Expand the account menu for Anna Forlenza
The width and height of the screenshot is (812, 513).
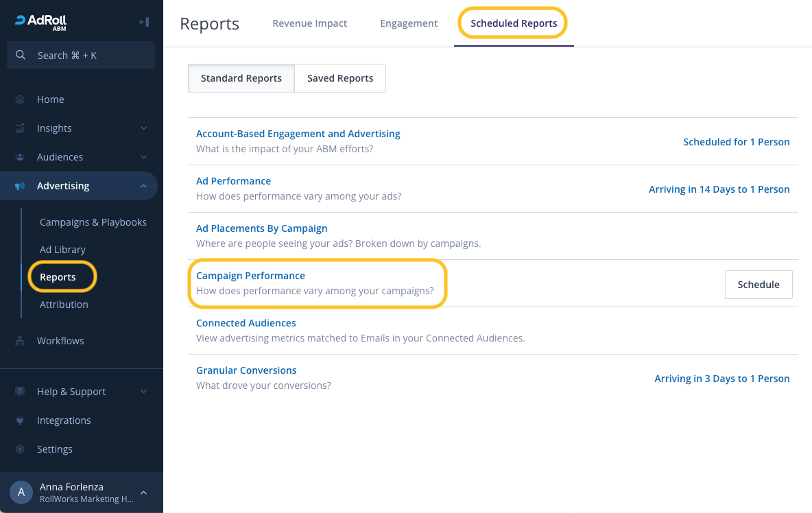click(143, 492)
